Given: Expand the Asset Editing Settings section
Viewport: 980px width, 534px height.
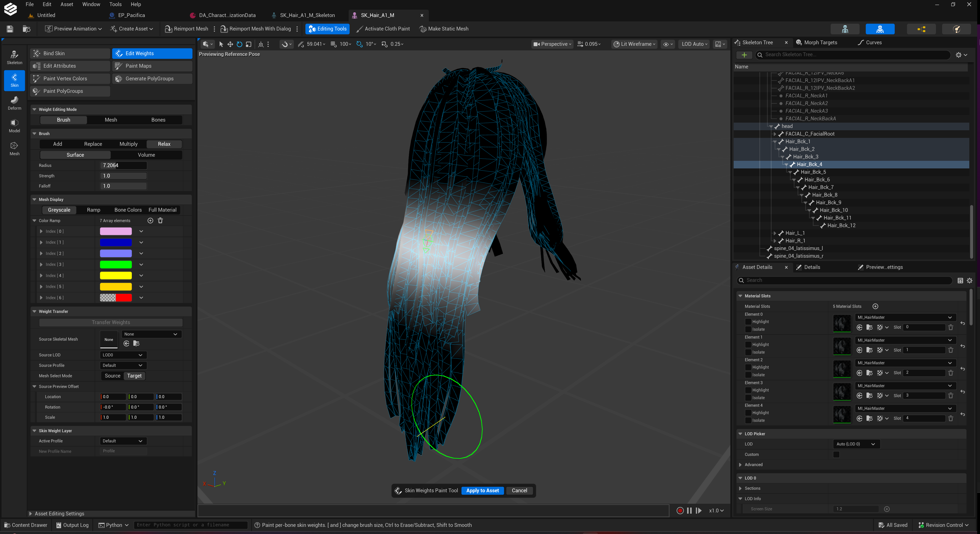Looking at the screenshot, I should click(x=59, y=513).
